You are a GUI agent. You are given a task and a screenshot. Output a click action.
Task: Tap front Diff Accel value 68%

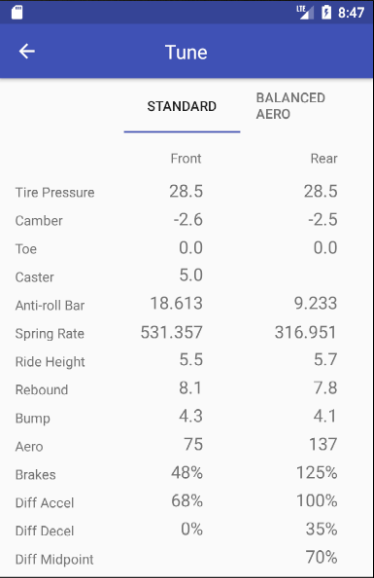click(187, 501)
